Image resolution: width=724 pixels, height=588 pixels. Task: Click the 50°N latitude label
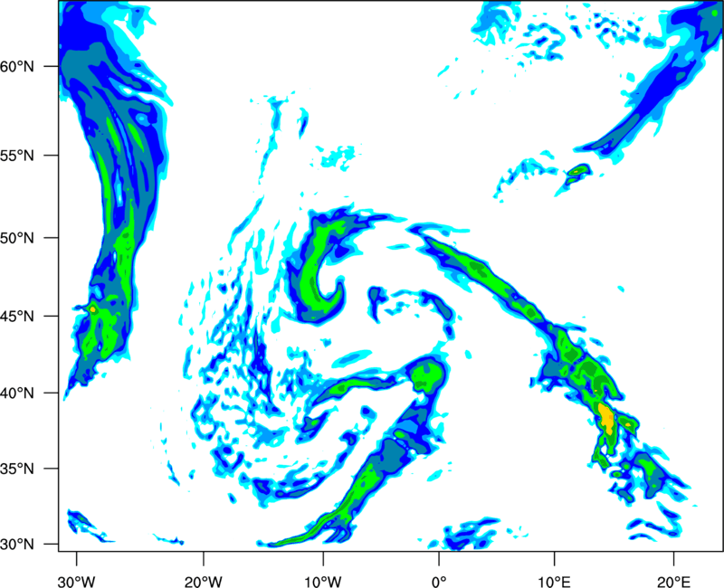[17, 239]
